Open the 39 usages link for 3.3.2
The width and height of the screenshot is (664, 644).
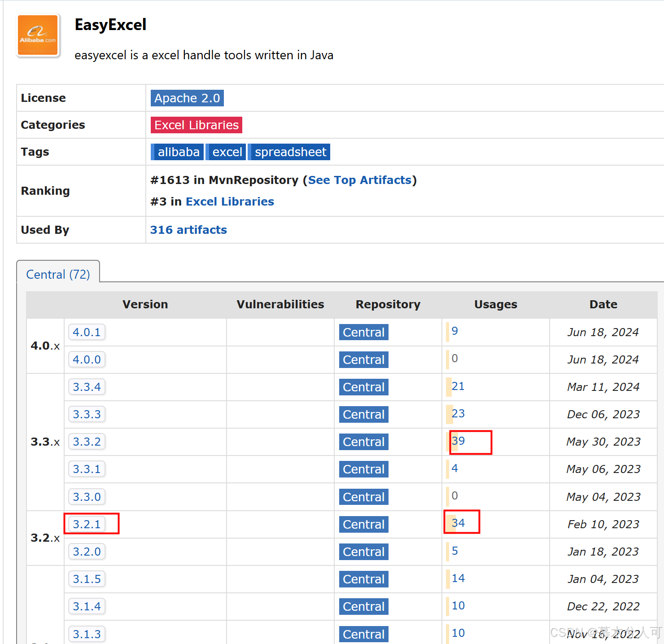coord(458,441)
